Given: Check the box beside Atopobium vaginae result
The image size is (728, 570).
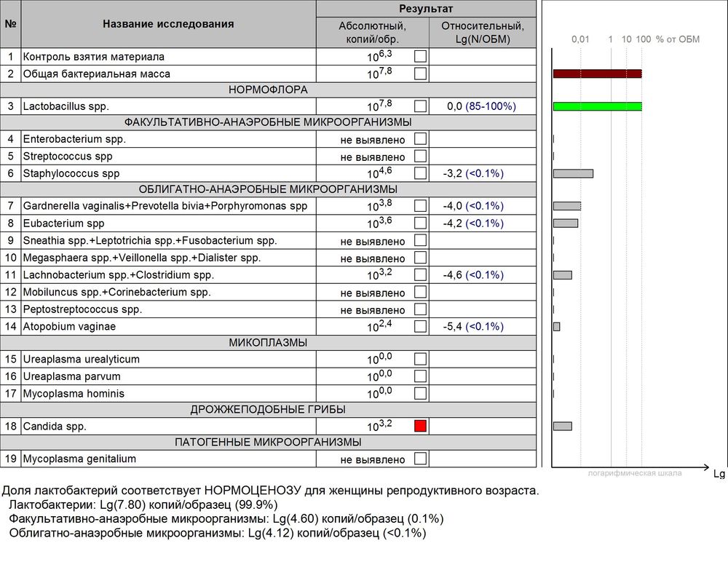Looking at the screenshot, I should click(x=420, y=327).
